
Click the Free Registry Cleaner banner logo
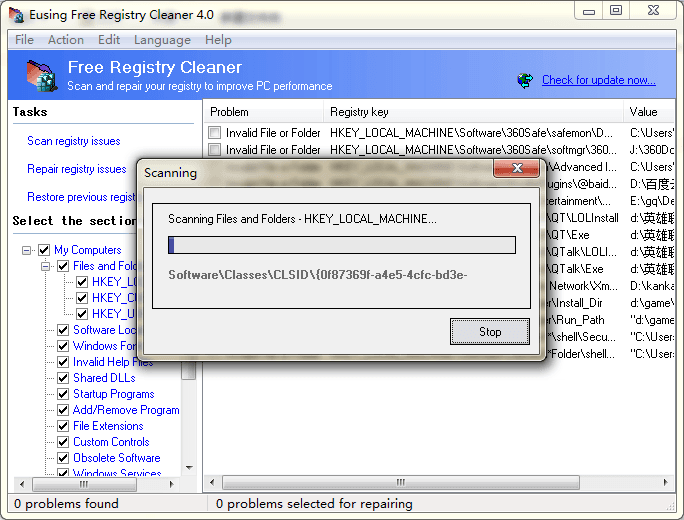42,76
